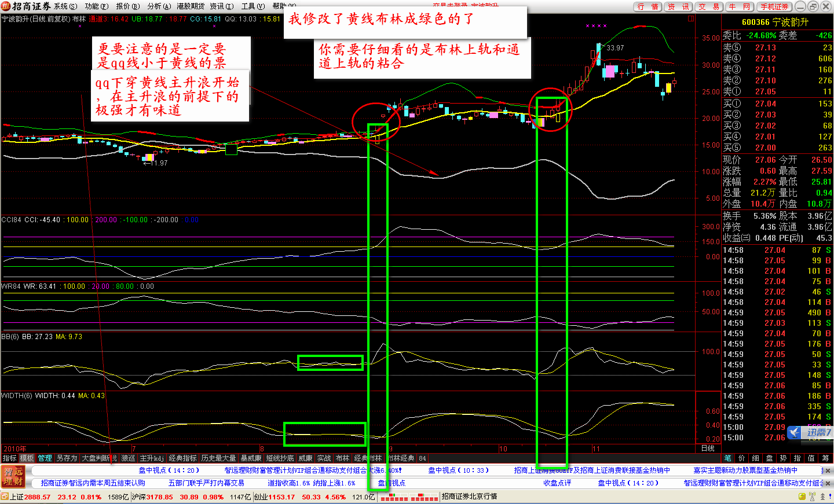Click the double up-arrow icon in status bar
The height and width of the screenshot is (504, 834).
pyautogui.click(x=822, y=496)
